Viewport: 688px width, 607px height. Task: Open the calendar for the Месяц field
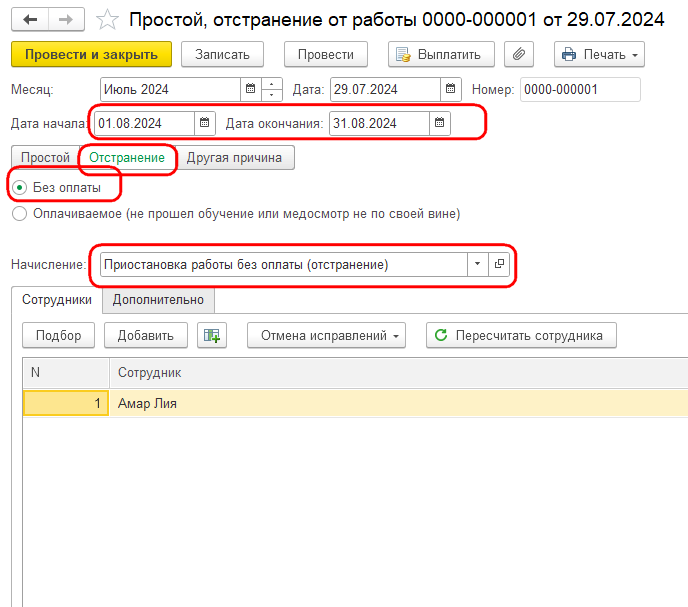coord(251,89)
